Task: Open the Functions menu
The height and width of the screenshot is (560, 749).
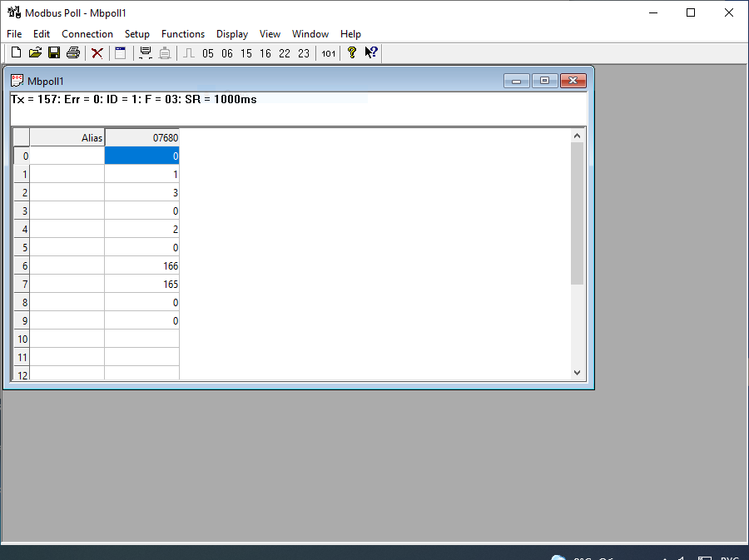Action: click(183, 34)
